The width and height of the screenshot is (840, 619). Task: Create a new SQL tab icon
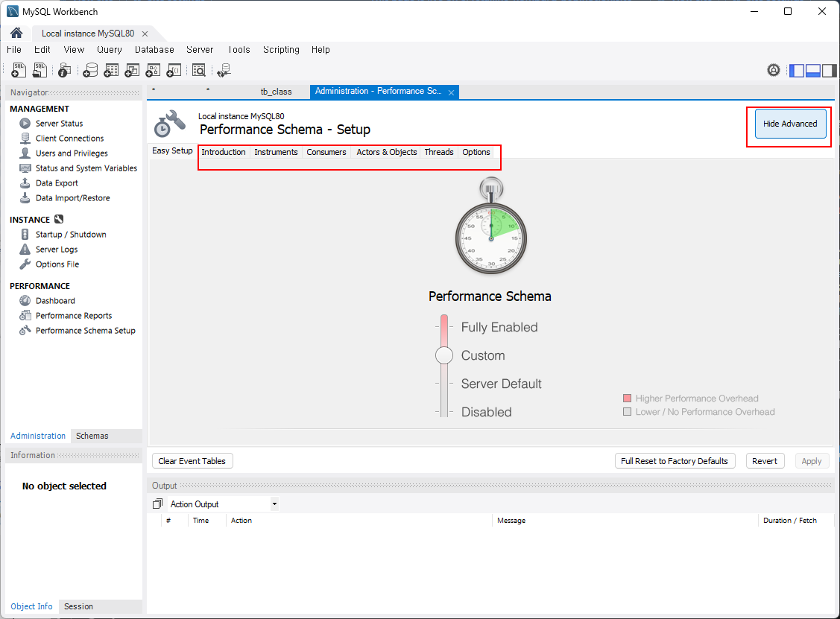click(x=18, y=70)
